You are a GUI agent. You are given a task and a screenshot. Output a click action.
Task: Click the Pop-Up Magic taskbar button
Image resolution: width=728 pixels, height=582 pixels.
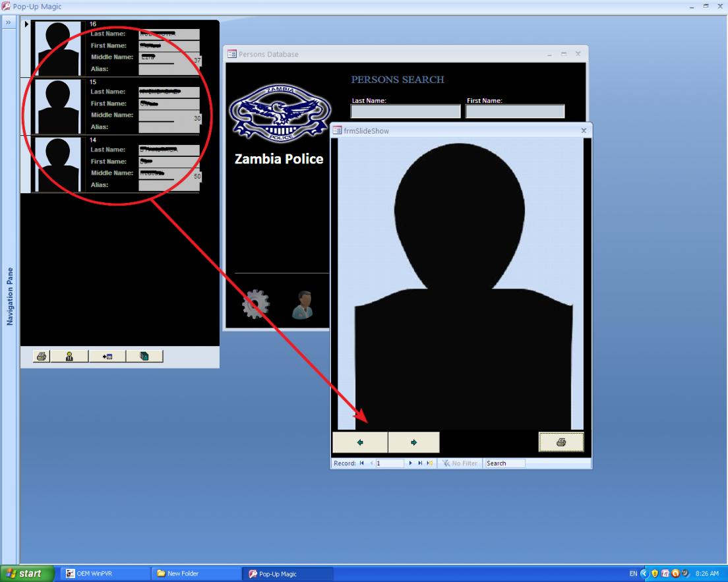287,573
